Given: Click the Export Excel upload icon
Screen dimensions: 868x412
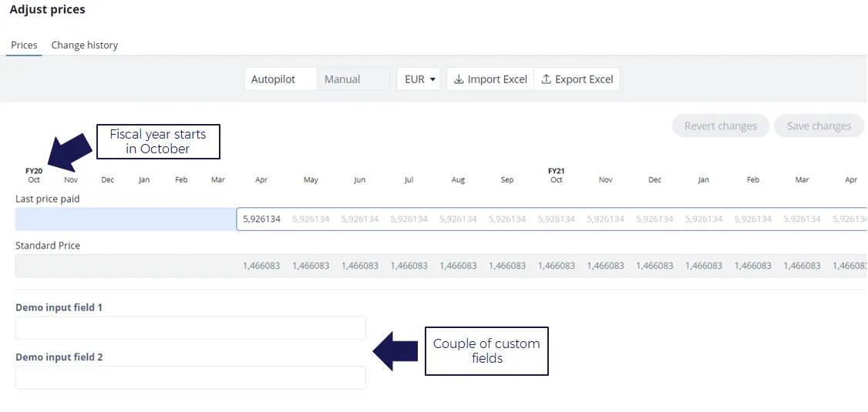Looking at the screenshot, I should coord(547,79).
